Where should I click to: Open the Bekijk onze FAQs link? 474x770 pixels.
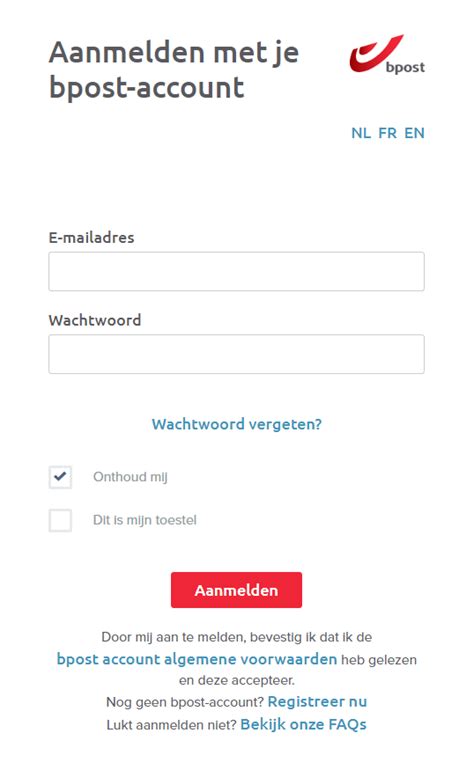304,724
